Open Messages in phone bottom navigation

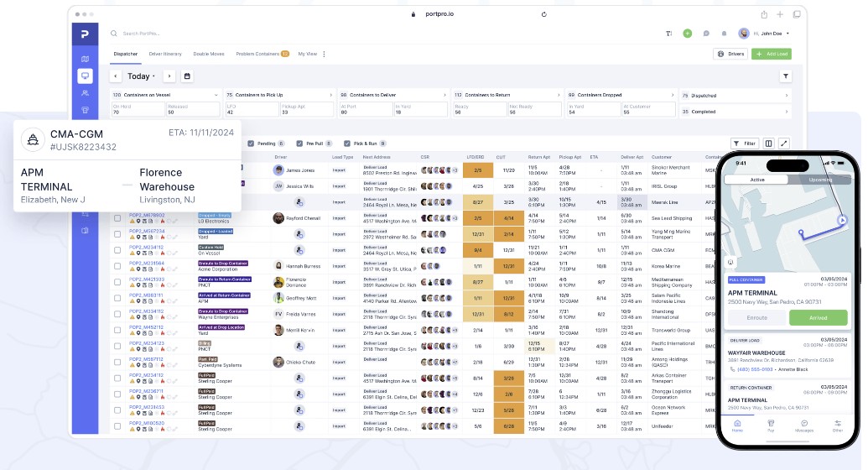[803, 426]
